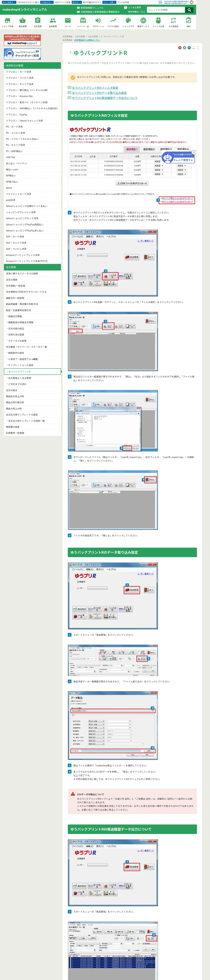210x980 pixels.
Task: Open the メール envelope icon
Action: click(68, 22)
